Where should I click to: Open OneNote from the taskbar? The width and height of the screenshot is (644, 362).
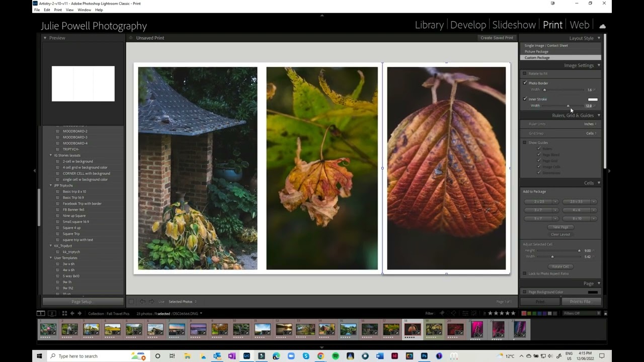tap(232, 356)
